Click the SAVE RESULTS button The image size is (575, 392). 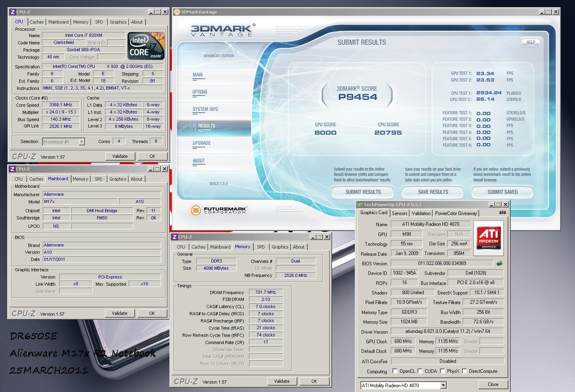pos(433,192)
